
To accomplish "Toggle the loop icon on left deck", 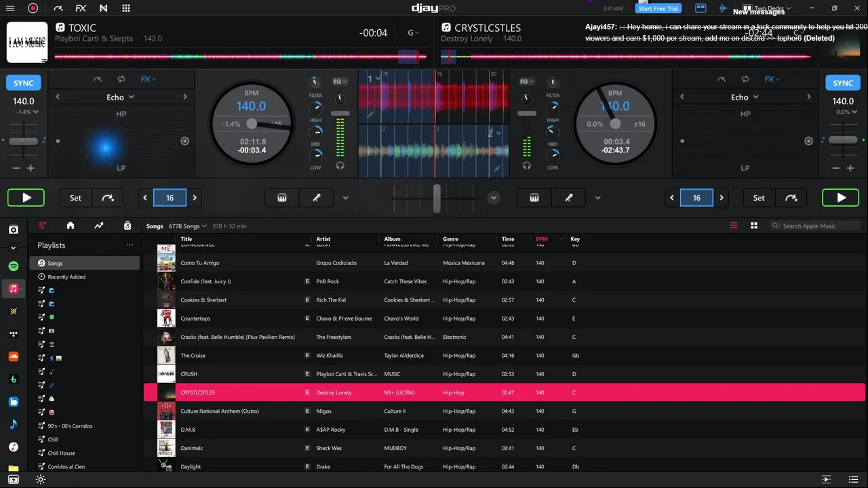I will tap(121, 79).
